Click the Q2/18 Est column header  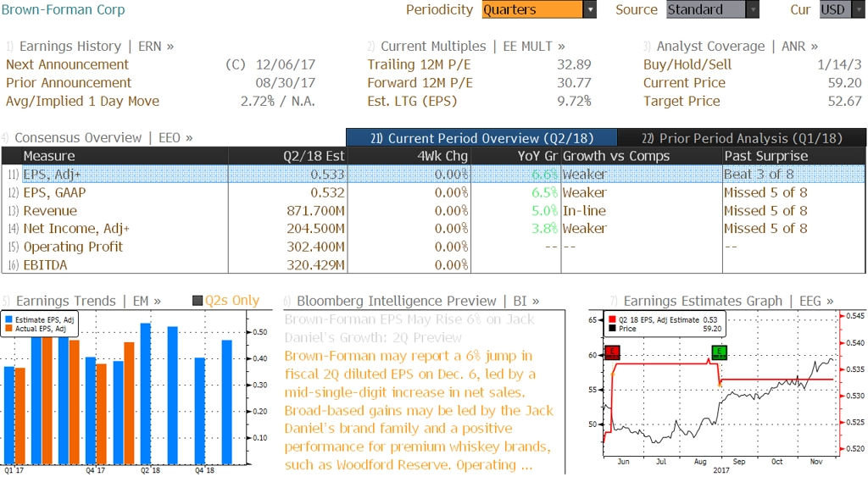288,156
